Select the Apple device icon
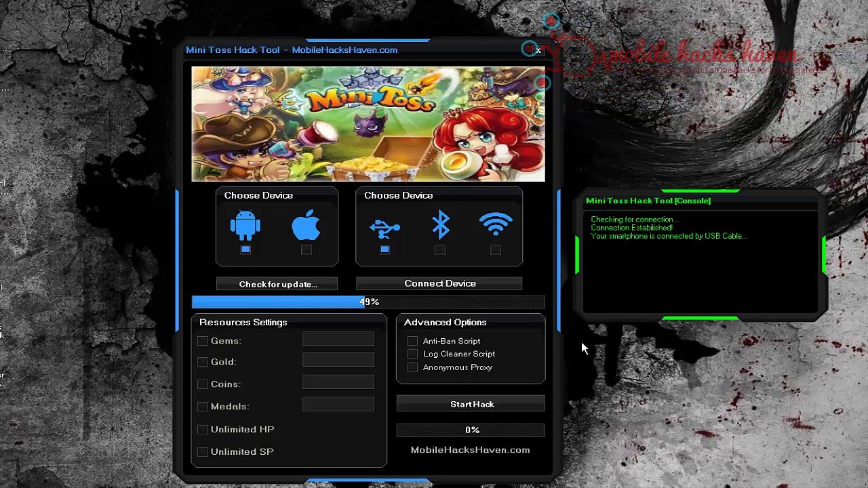 coord(306,226)
